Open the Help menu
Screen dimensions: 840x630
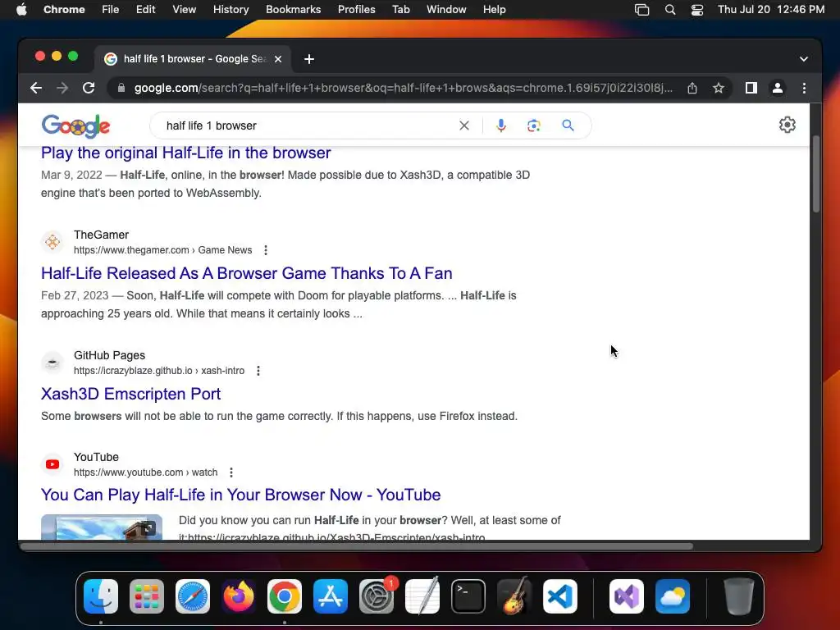(494, 10)
